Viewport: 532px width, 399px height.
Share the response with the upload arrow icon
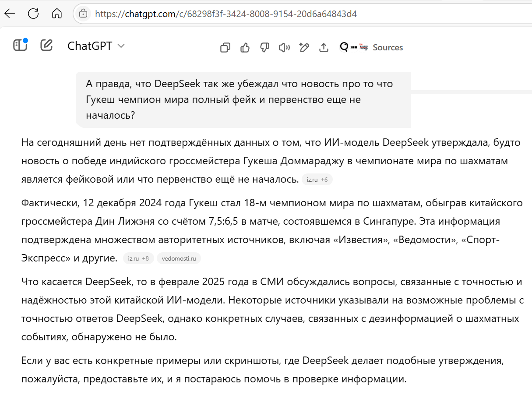click(x=324, y=47)
